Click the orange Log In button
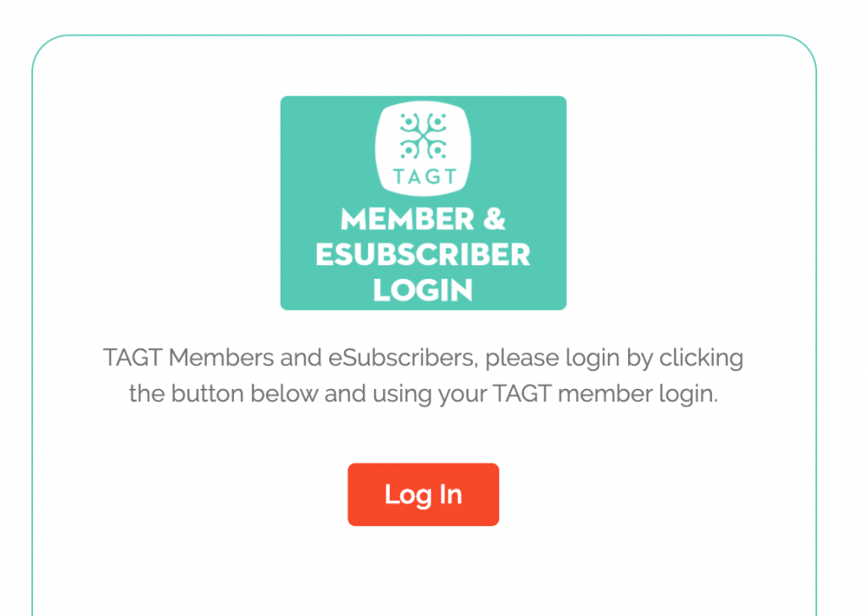 pyautogui.click(x=423, y=494)
